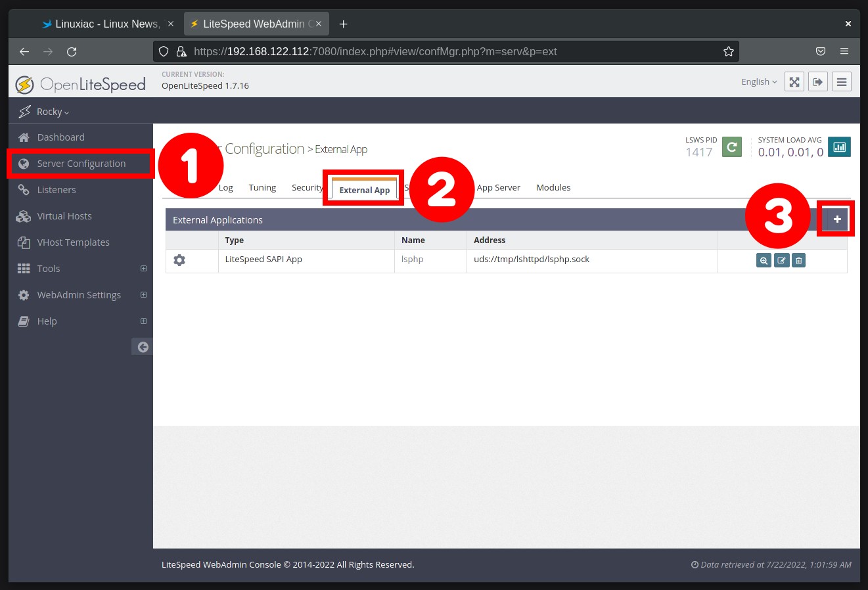Click the OpenLiteSpeed 1.7.16 version text
The width and height of the screenshot is (868, 590).
tap(205, 86)
